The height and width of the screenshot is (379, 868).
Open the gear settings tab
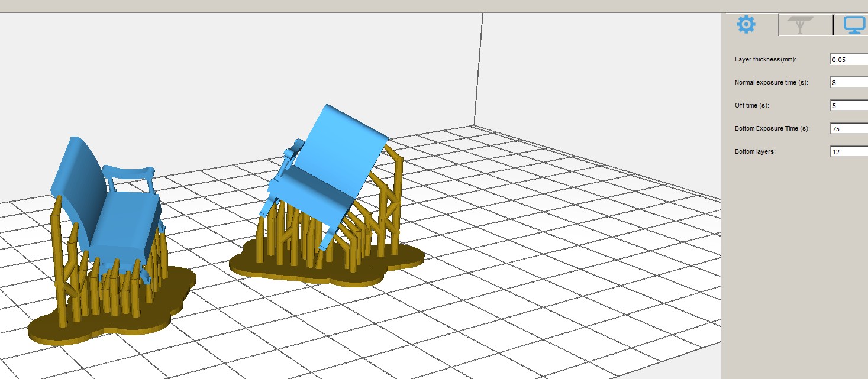pyautogui.click(x=746, y=25)
